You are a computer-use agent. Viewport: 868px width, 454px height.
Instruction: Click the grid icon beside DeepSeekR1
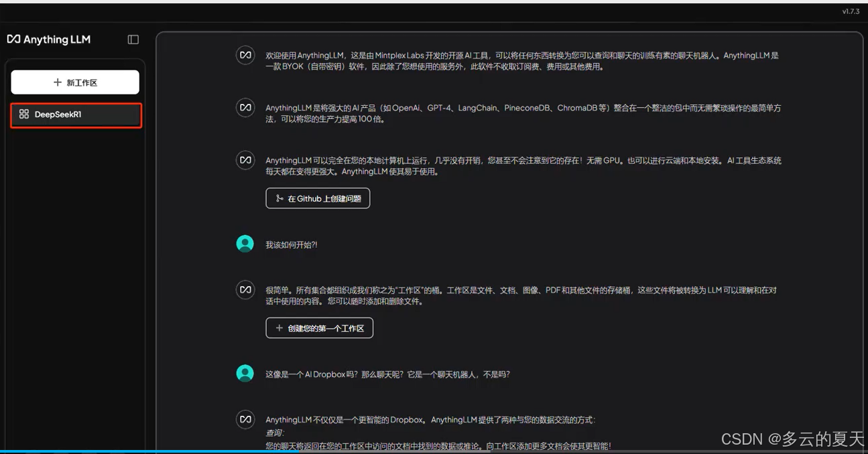(x=24, y=115)
